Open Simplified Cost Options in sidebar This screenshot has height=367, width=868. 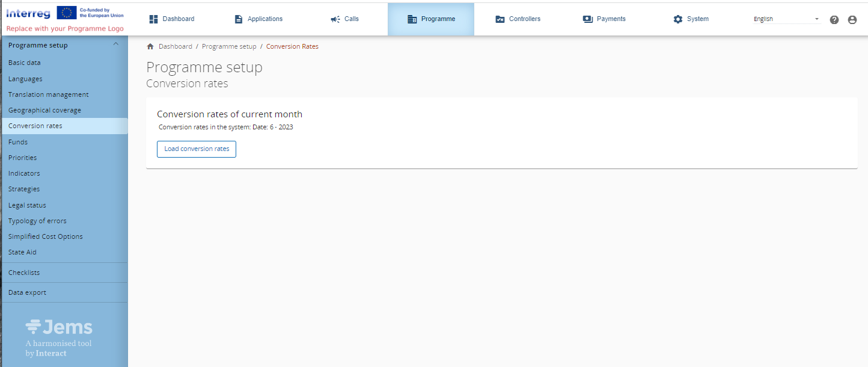(46, 236)
